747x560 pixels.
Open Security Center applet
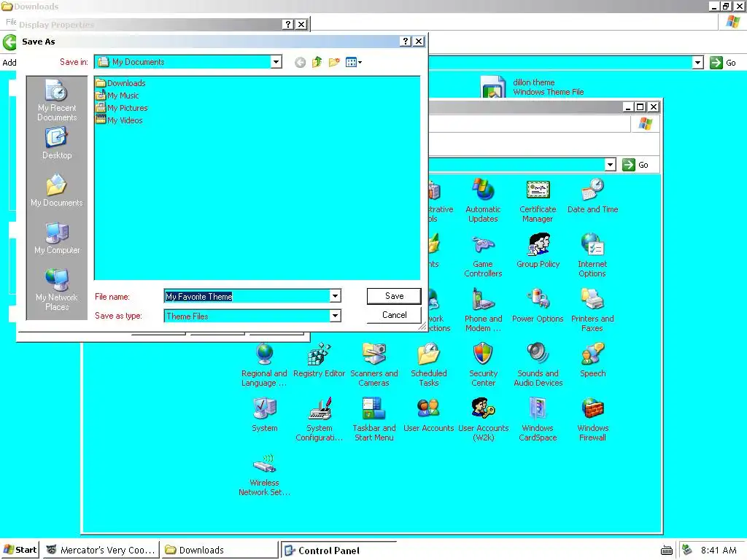tap(483, 365)
